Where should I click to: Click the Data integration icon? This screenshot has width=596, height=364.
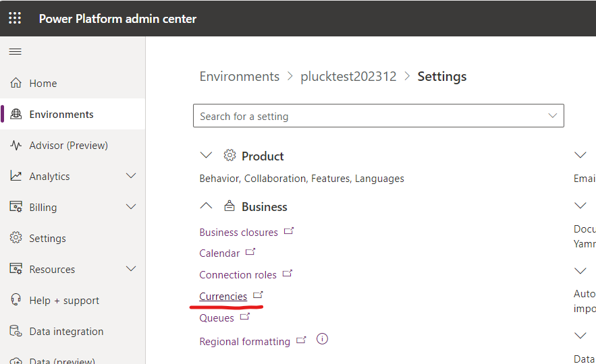16,332
